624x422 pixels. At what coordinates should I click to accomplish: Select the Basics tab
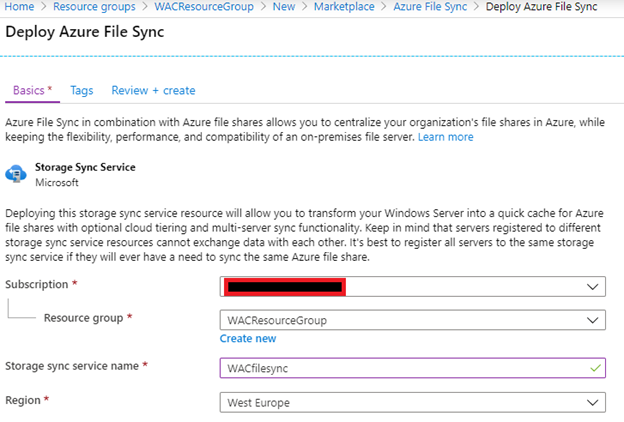(32, 91)
